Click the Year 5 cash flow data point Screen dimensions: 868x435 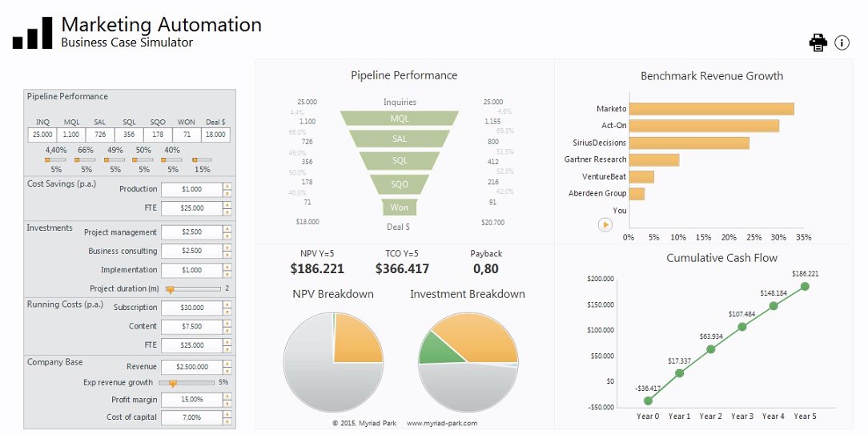(805, 286)
